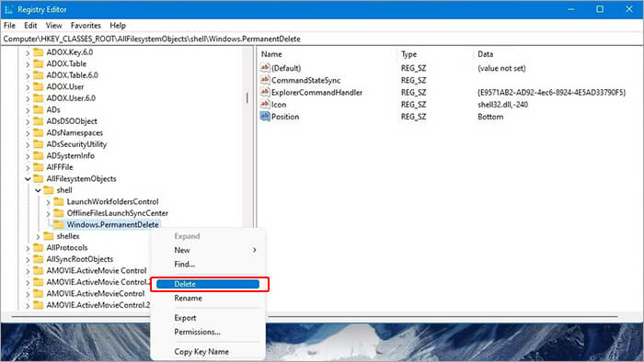The image size is (644, 362).
Task: Choose Delete in the context menu
Action: click(x=208, y=284)
